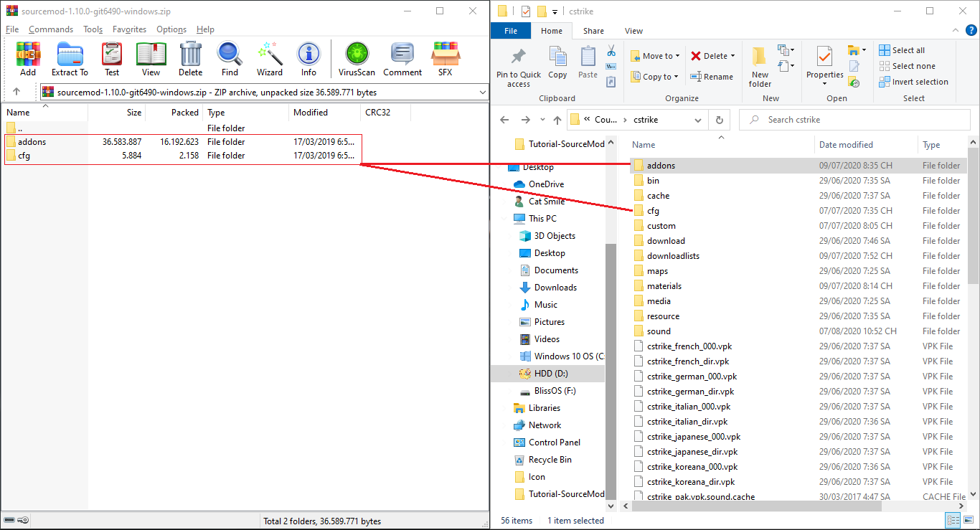Click the Copy ribbon icon in Explorer

click(x=557, y=62)
